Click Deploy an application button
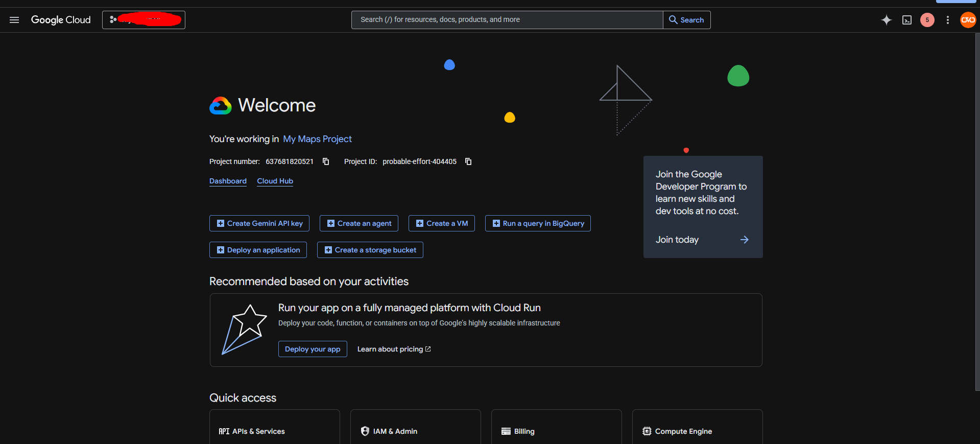The height and width of the screenshot is (444, 980). pos(258,250)
